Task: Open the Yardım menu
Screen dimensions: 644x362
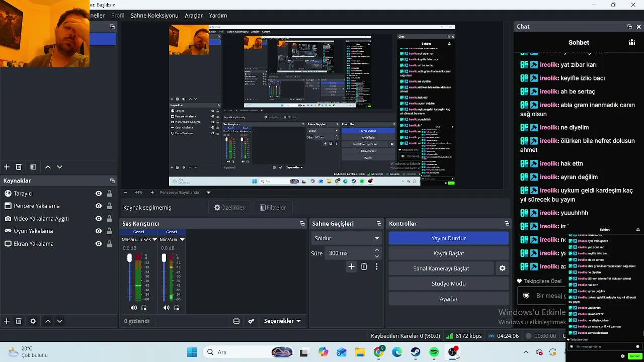Action: click(x=218, y=16)
